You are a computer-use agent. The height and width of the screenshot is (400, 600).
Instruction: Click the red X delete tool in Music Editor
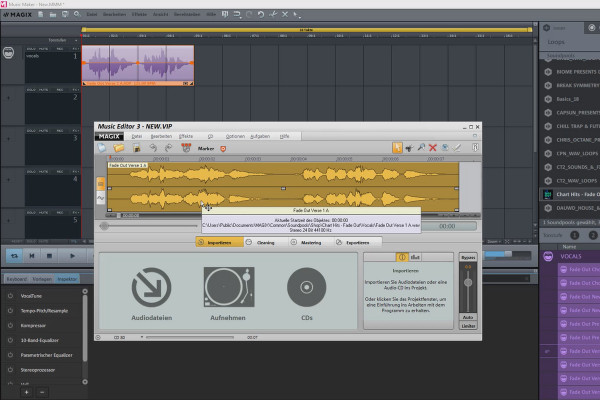(433, 148)
